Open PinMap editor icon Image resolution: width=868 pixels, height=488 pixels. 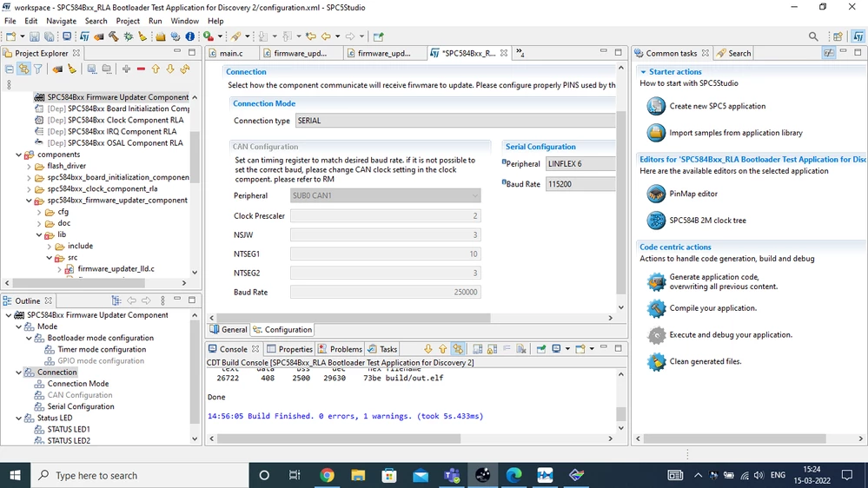click(x=656, y=194)
